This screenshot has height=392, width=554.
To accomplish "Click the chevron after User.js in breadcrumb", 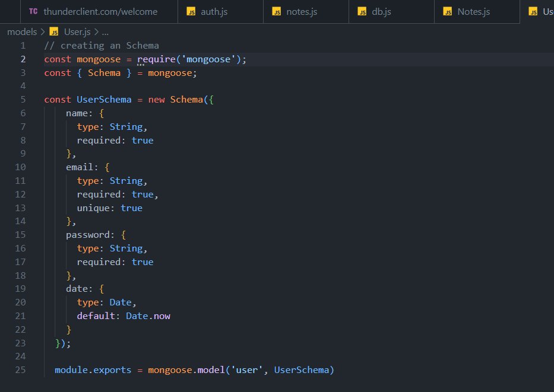I will pyautogui.click(x=96, y=32).
